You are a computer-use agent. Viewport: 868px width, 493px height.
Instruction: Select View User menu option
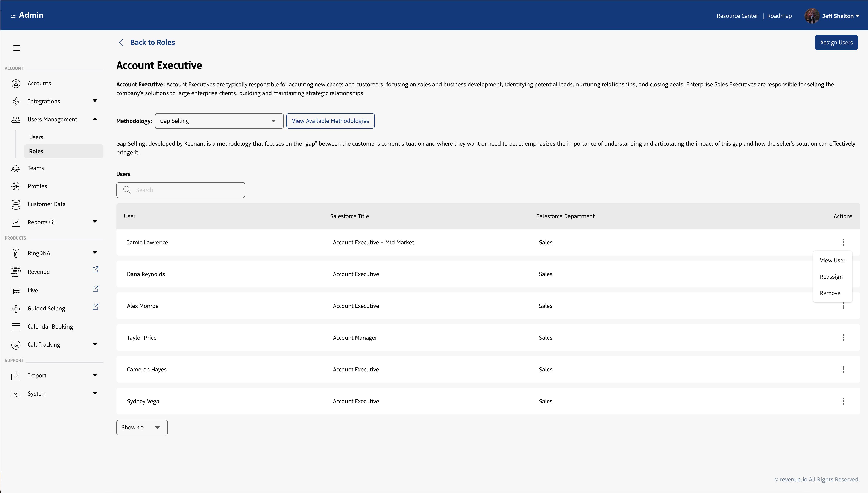tap(832, 260)
